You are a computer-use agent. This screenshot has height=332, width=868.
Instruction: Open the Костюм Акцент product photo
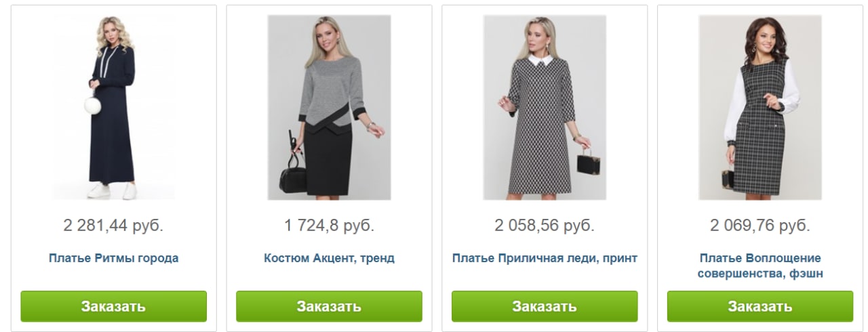(x=329, y=107)
